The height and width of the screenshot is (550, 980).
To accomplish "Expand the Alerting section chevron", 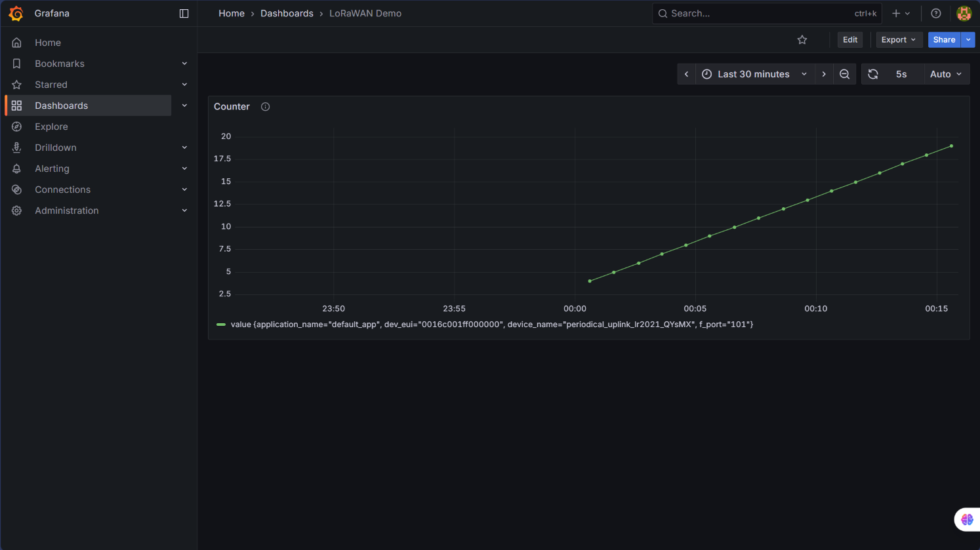I will [x=184, y=168].
